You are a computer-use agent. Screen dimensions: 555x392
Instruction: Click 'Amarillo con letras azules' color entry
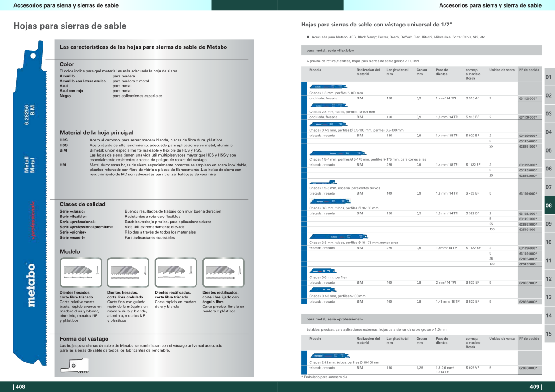[x=83, y=81]
